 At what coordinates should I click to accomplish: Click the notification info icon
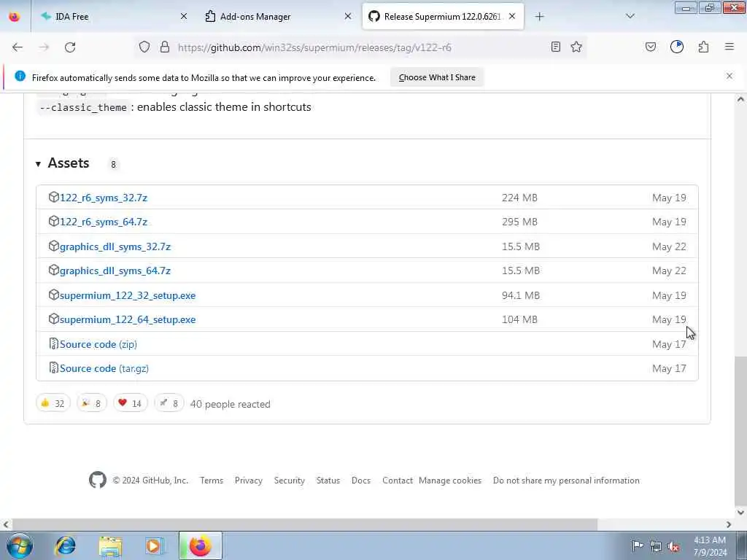point(20,76)
